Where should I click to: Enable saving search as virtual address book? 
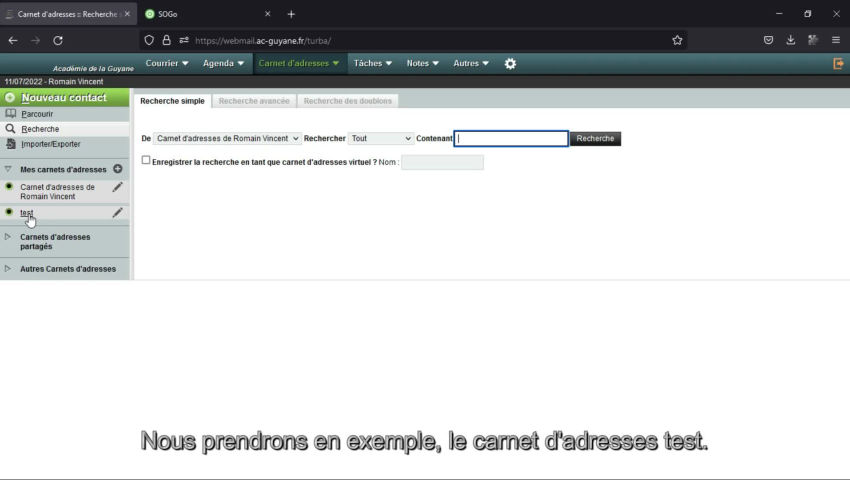146,160
